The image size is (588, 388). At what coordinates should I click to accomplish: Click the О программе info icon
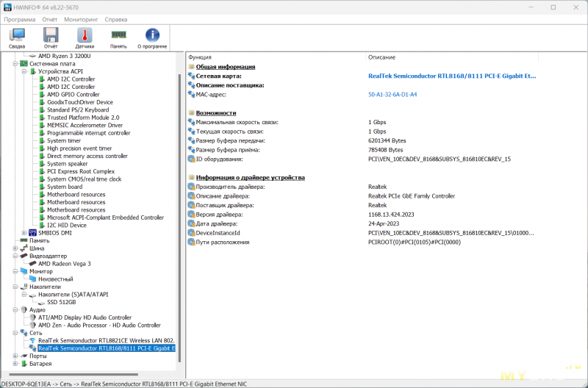(x=152, y=38)
